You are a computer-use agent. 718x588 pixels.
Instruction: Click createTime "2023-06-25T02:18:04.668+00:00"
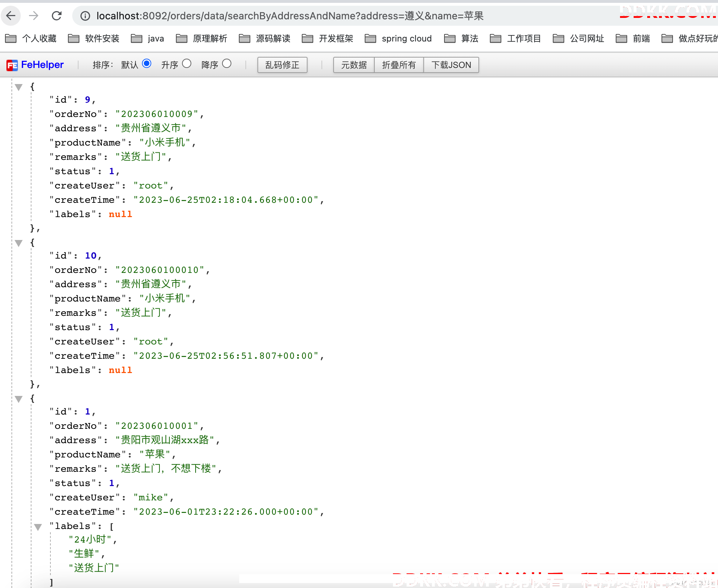click(226, 200)
